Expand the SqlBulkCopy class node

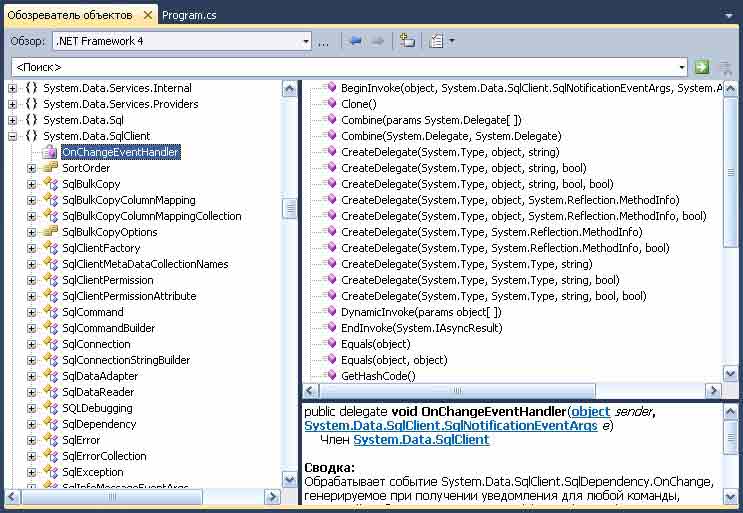click(x=31, y=184)
